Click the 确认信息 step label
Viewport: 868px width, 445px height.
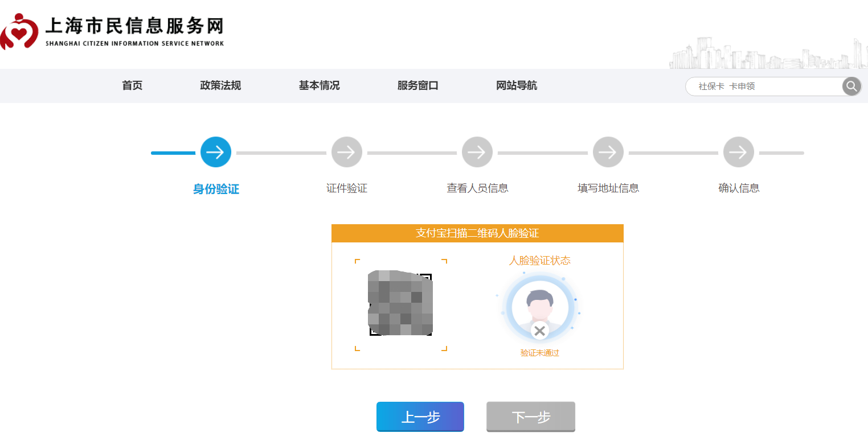pyautogui.click(x=739, y=188)
